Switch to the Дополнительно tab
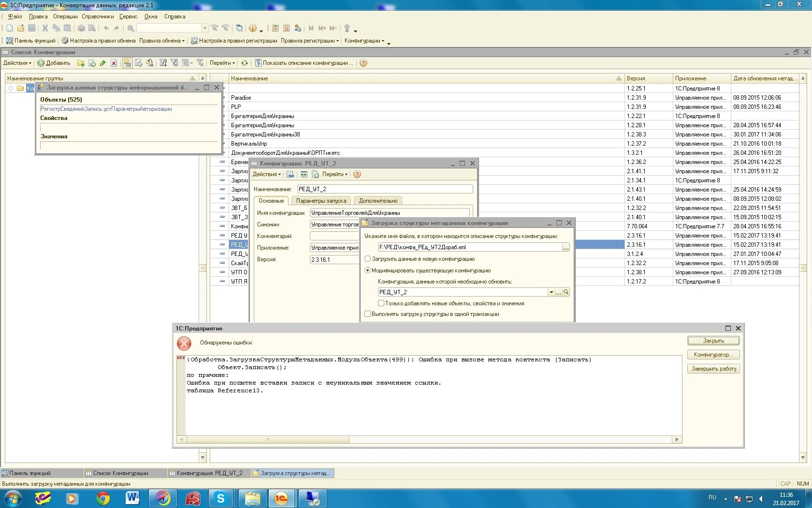 pos(378,201)
